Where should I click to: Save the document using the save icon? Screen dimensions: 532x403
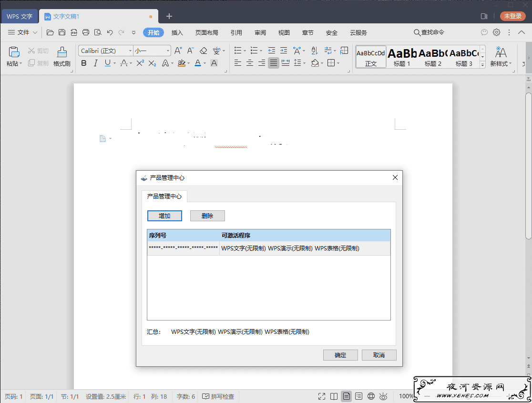pos(62,32)
